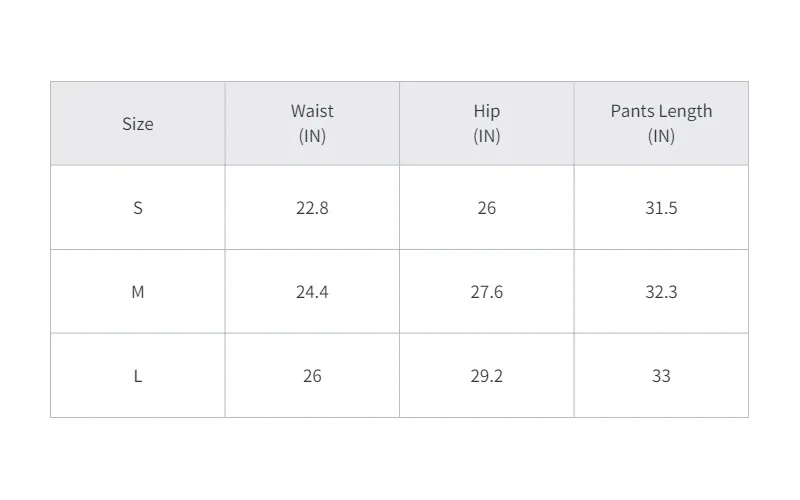Select the S size row label
Screen dimensions: 800x500
[x=138, y=208]
